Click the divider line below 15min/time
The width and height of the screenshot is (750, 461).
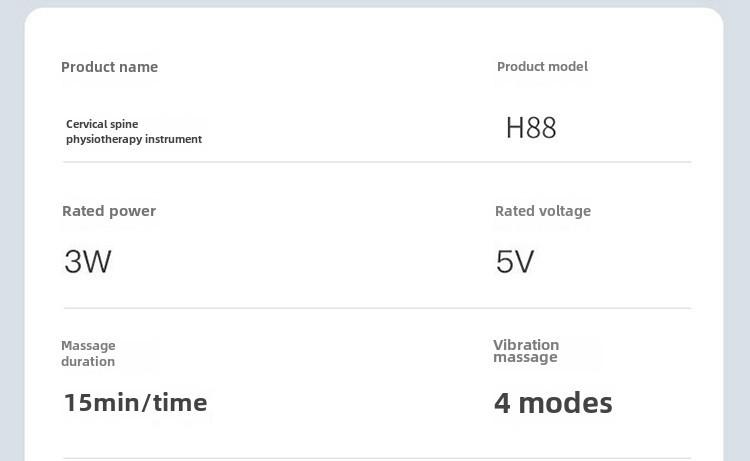pos(377,459)
